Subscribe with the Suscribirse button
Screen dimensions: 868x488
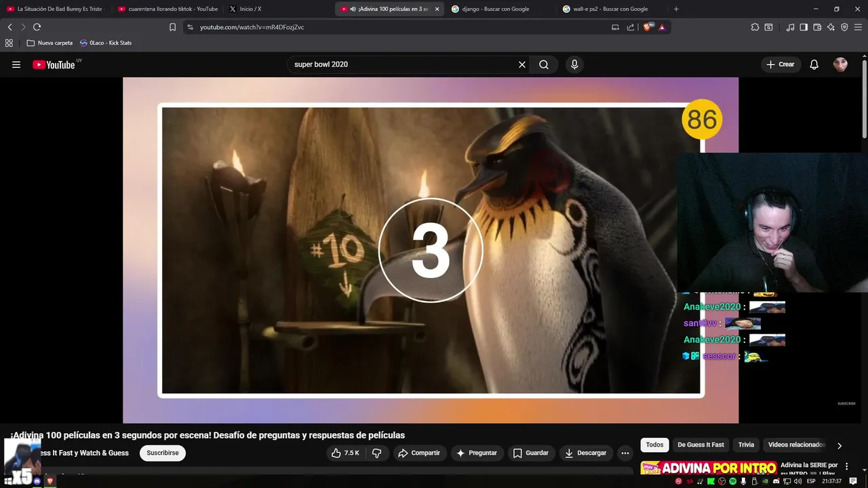coord(163,453)
